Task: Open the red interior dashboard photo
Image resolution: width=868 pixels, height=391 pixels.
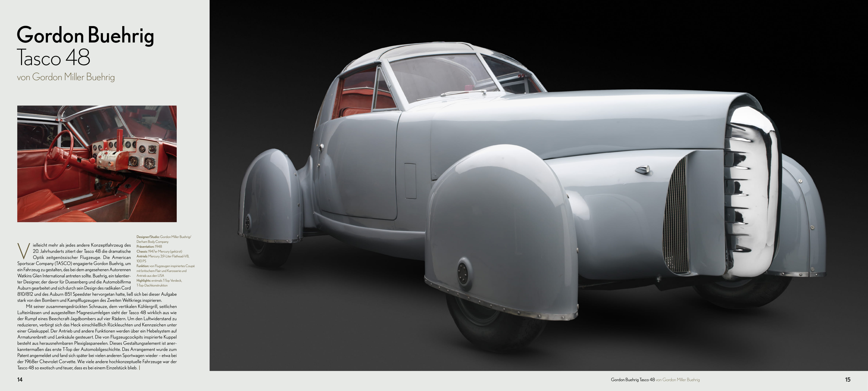Action: tap(97, 164)
